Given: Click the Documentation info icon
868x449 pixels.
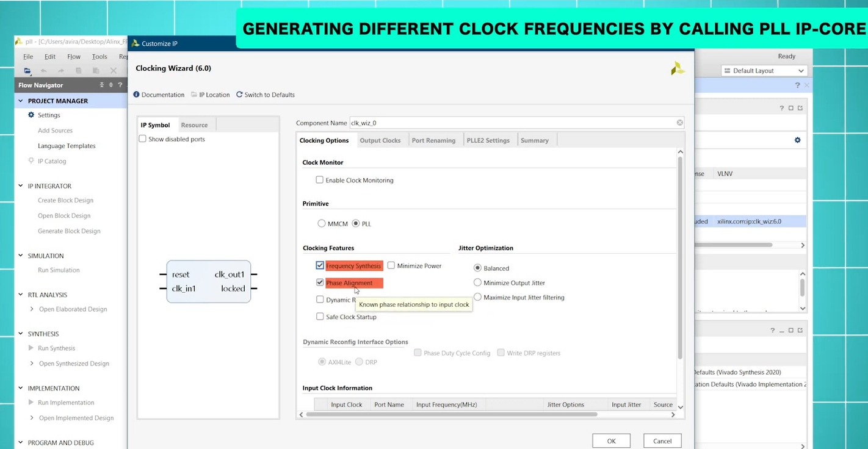Looking at the screenshot, I should pos(137,95).
